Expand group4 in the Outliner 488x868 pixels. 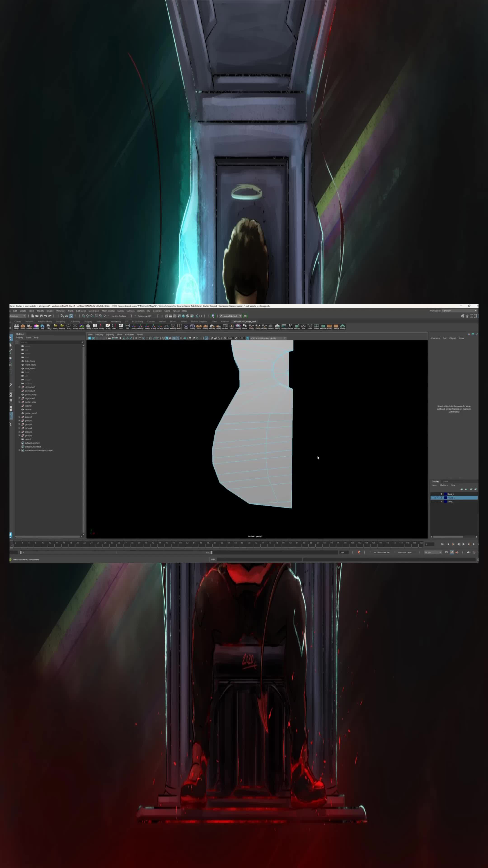pos(19,428)
